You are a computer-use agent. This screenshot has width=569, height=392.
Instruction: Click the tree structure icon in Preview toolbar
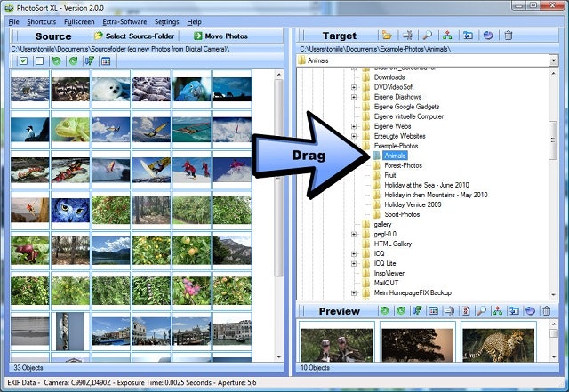pyautogui.click(x=498, y=311)
